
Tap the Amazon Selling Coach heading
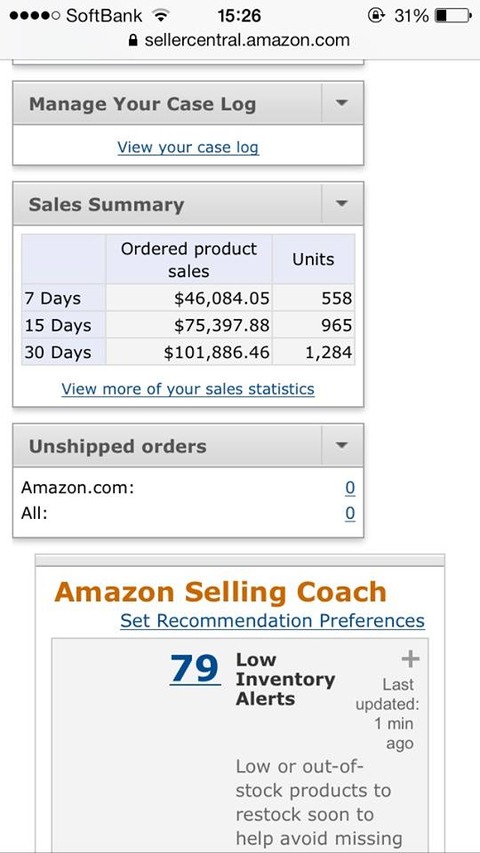tap(220, 592)
